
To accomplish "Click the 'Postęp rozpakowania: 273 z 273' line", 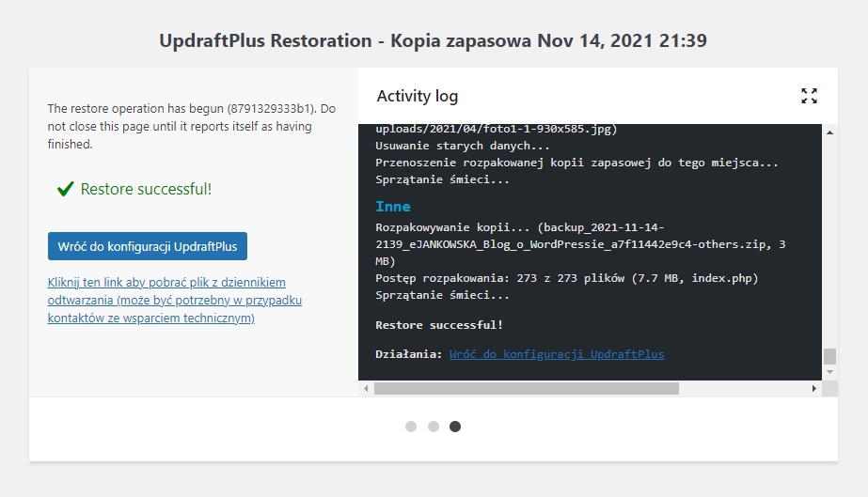I will click(x=567, y=278).
